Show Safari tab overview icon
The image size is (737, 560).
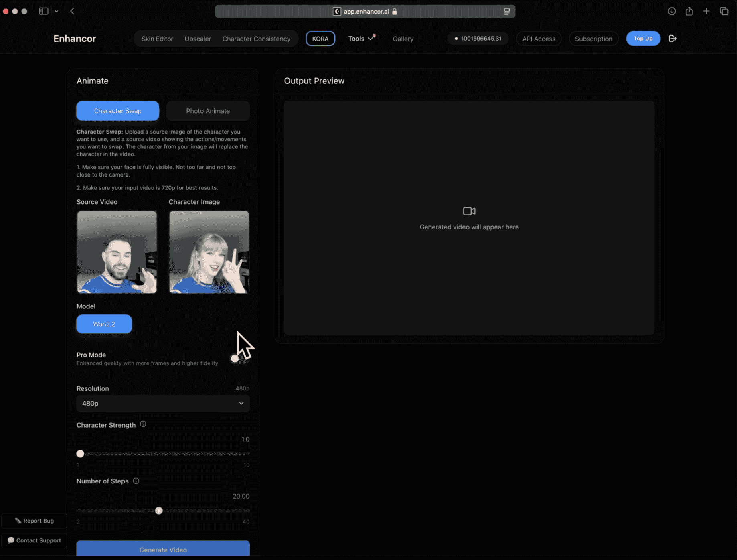pyautogui.click(x=724, y=11)
